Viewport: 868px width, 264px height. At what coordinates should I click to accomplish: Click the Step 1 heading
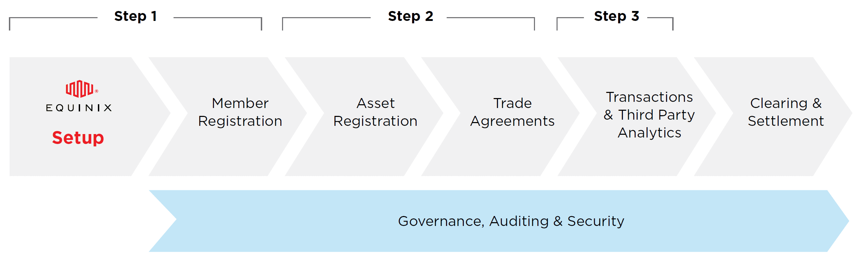(x=136, y=16)
